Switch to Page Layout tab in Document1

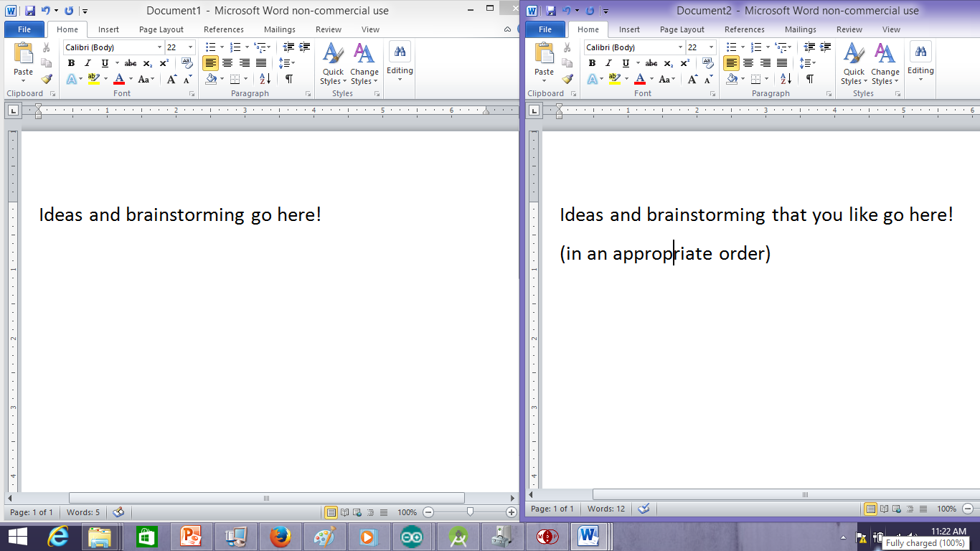click(x=161, y=29)
